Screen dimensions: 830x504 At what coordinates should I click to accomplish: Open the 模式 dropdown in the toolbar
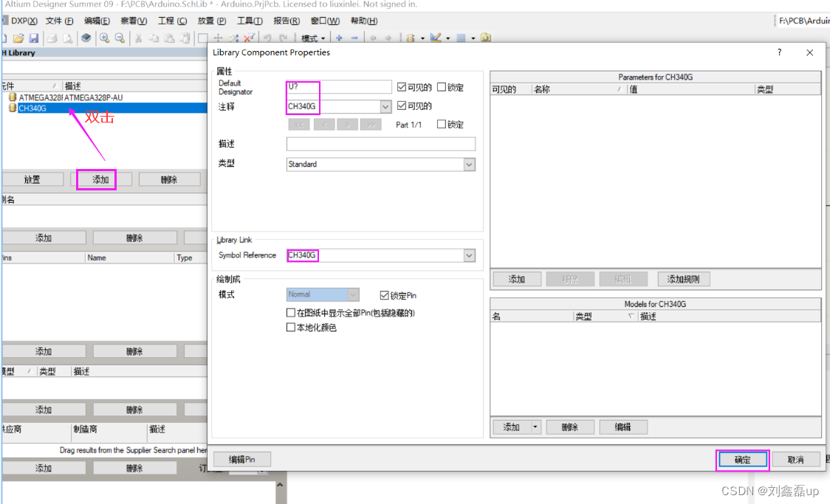click(313, 38)
